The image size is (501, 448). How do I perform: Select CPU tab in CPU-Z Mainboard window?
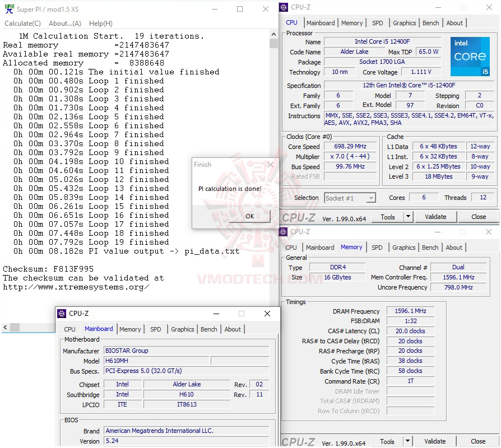coord(69,329)
